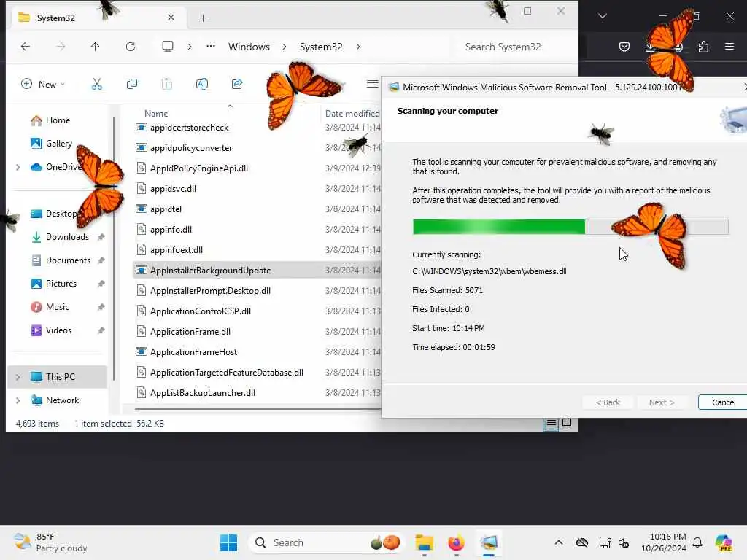Screen dimensions: 747x560
Task: Open Videos in Quick access
Action: pyautogui.click(x=58, y=330)
